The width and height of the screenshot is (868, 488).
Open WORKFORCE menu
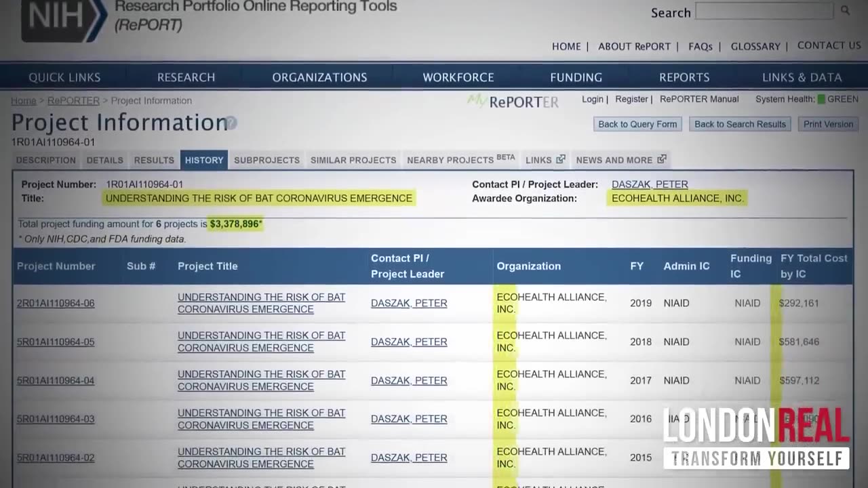(458, 77)
